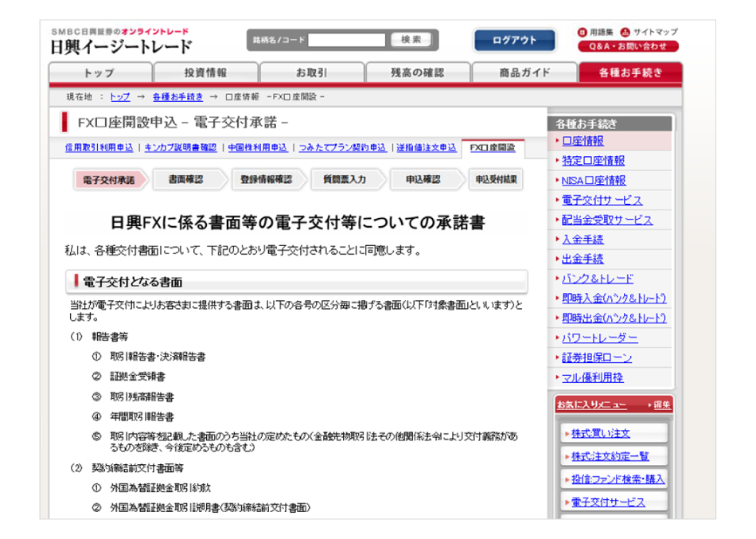Open the 投資情報 main tab

205,72
